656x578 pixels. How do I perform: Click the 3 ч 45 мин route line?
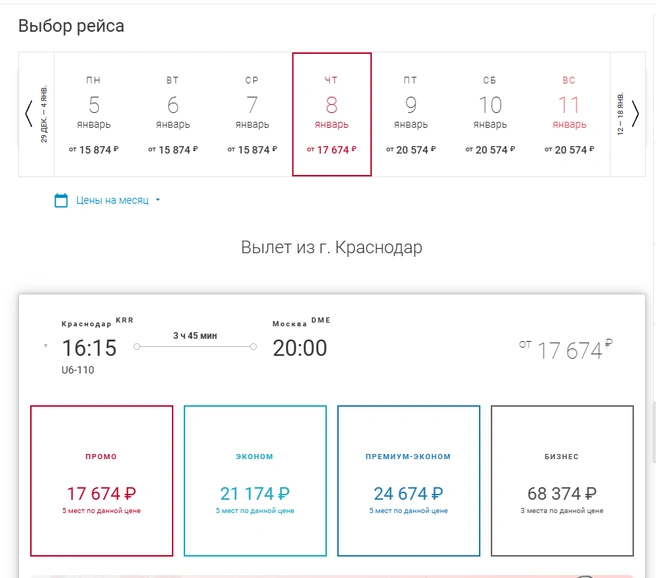(x=195, y=346)
